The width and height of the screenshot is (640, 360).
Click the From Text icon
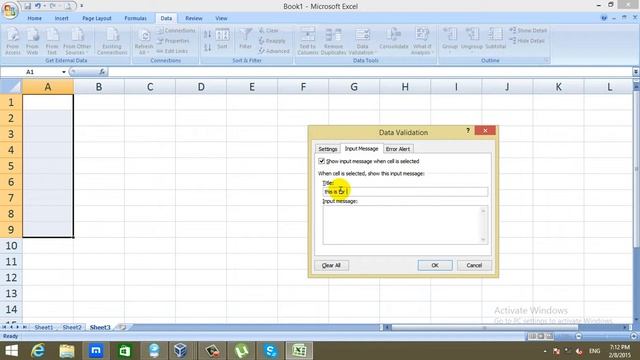(x=52, y=41)
